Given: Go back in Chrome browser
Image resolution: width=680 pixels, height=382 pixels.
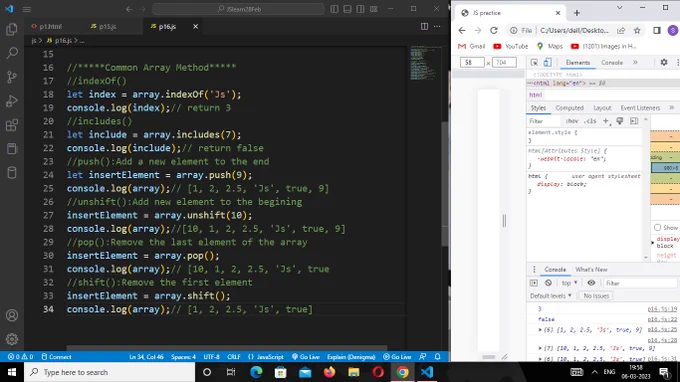Looking at the screenshot, I should [461, 30].
